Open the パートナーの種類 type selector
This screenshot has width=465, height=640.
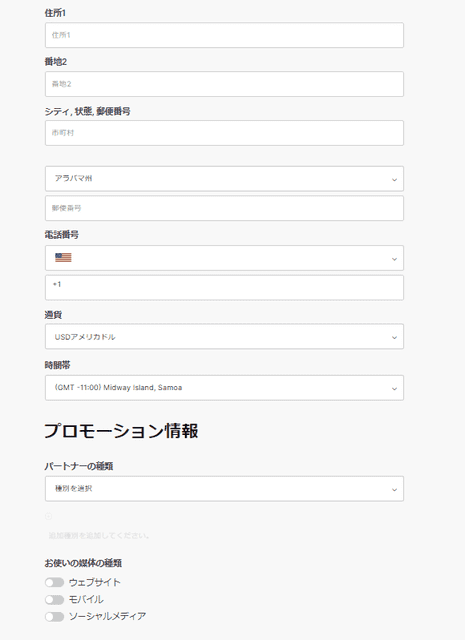pos(224,489)
